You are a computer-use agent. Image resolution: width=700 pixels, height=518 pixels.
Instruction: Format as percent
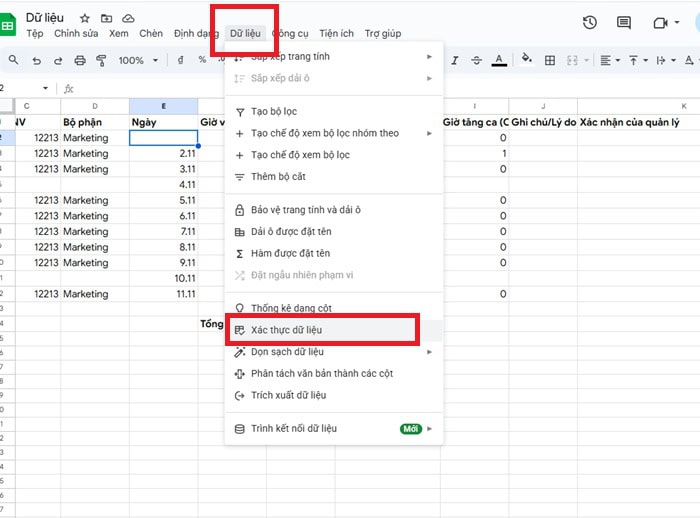click(202, 60)
